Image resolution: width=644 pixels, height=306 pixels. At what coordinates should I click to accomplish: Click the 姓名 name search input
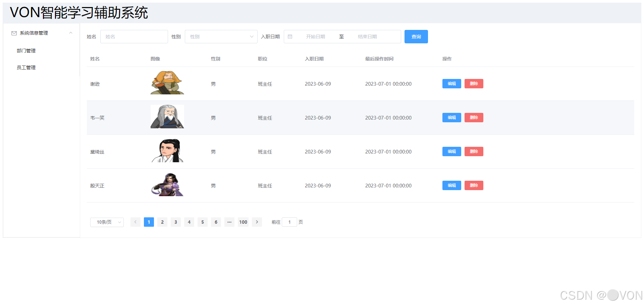pyautogui.click(x=134, y=36)
